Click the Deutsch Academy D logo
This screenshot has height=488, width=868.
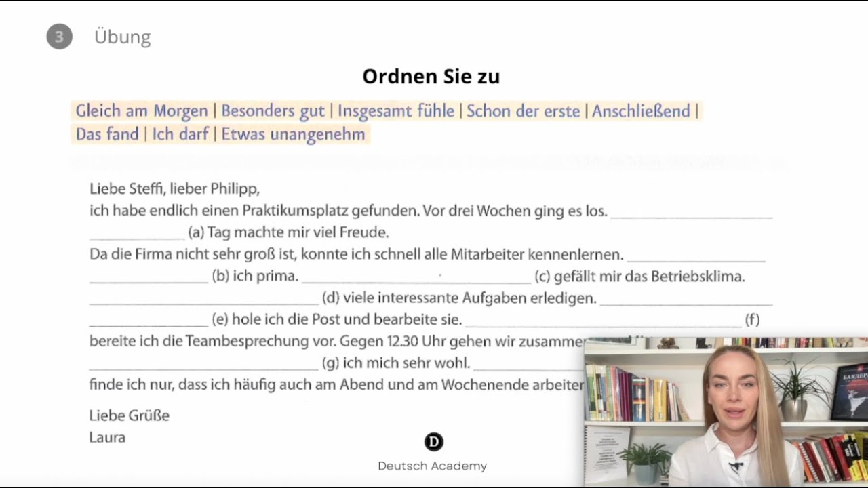click(x=433, y=443)
